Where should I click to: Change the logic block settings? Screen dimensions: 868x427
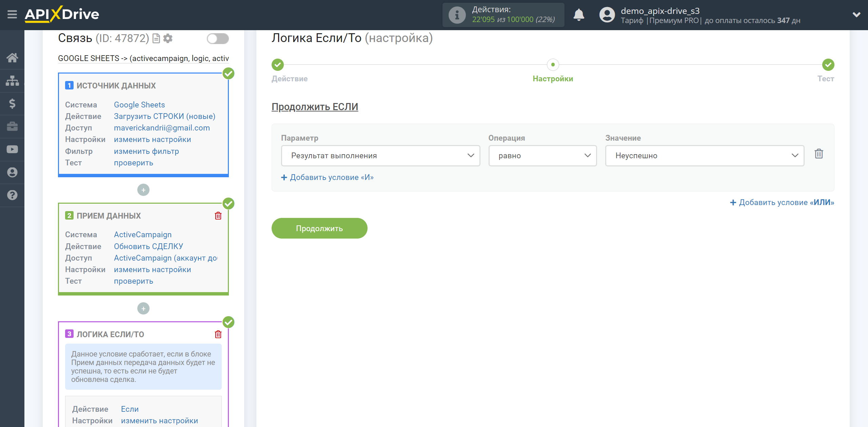coord(159,421)
